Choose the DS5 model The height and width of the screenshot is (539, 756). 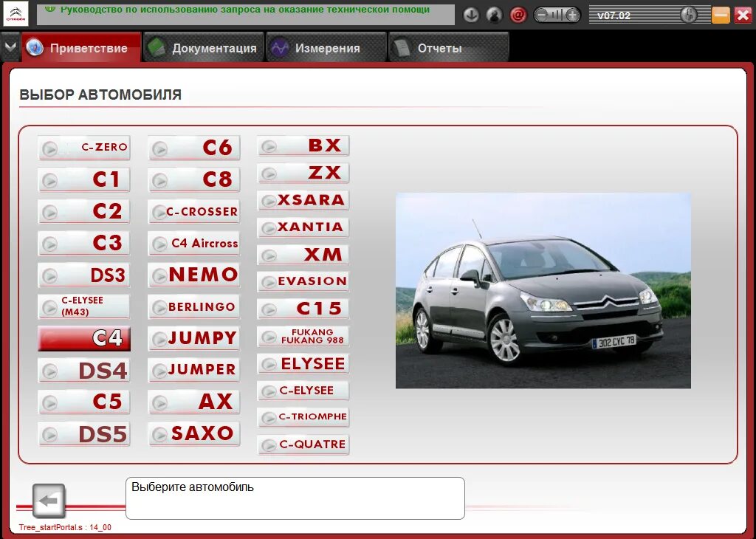point(84,434)
